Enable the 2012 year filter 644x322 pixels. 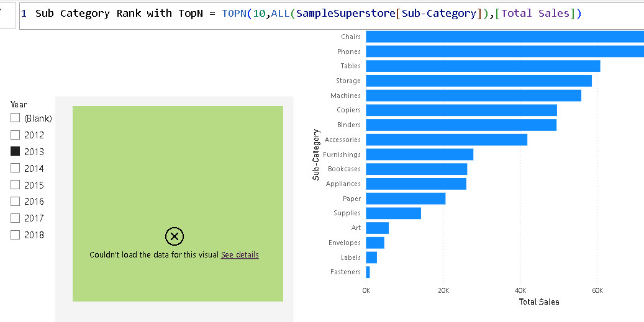tap(16, 135)
